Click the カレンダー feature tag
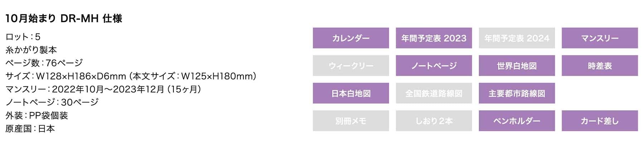Image resolution: width=644 pixels, height=146 pixels. click(x=351, y=38)
